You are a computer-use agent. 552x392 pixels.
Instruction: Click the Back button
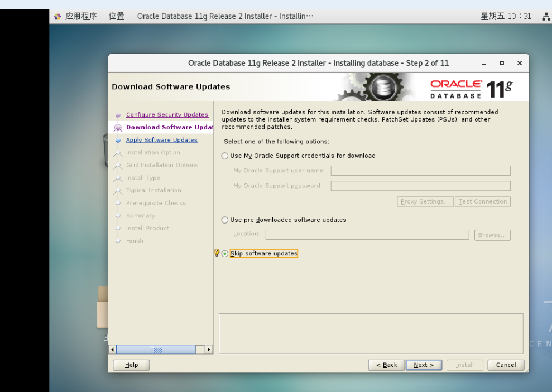[386, 365]
